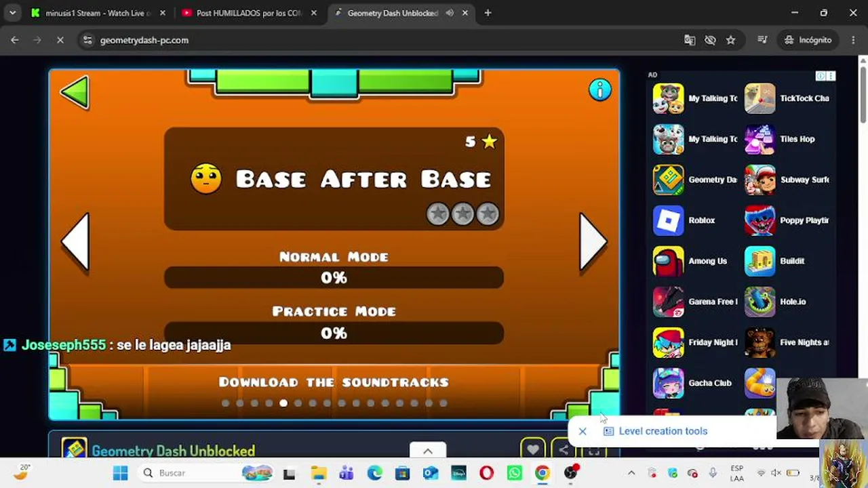Click the ad info icon above the game list
This screenshot has height=488, width=868.
click(821, 76)
